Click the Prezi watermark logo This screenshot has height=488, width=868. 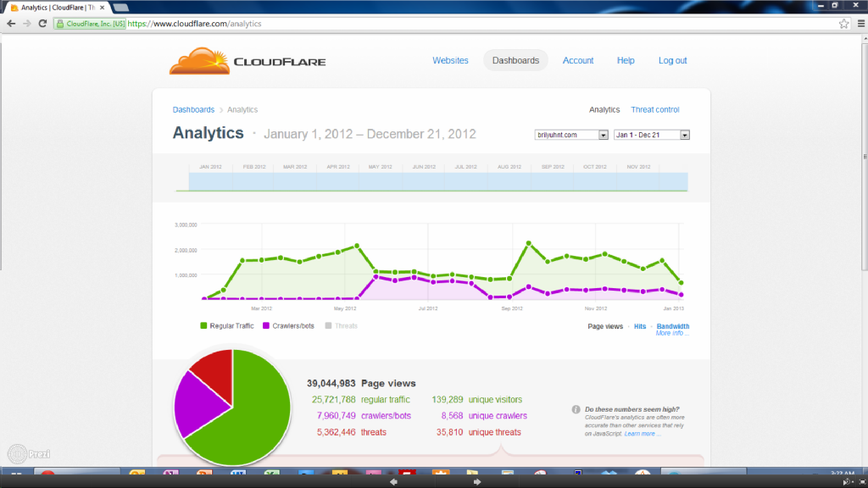click(x=29, y=454)
